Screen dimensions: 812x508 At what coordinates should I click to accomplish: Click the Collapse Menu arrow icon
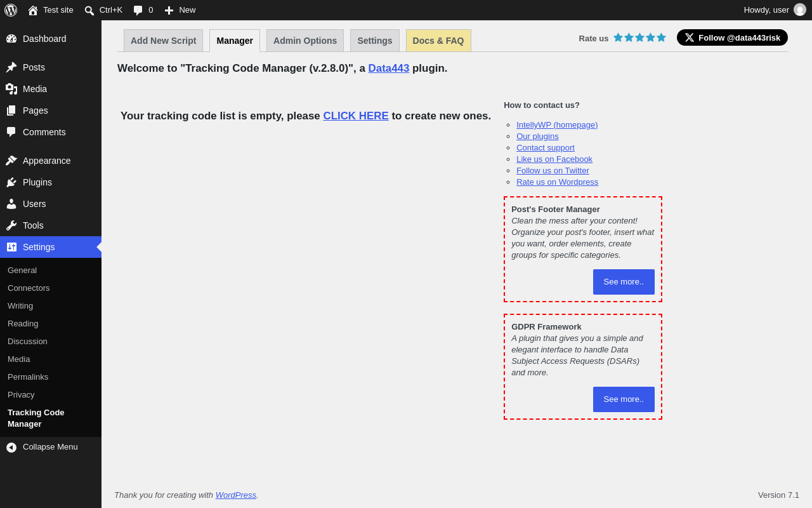point(11,447)
